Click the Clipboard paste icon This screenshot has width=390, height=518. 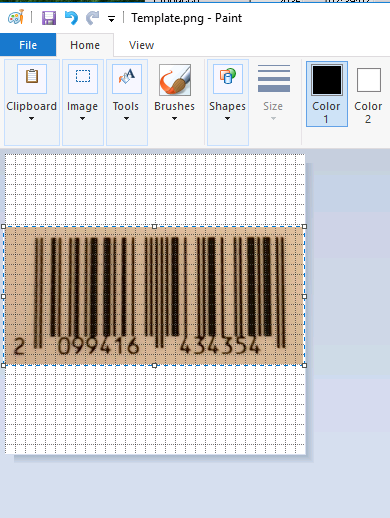(32, 79)
